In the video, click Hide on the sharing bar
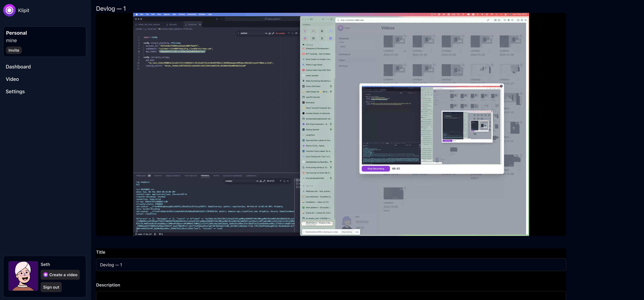The width and height of the screenshot is (644, 300). tap(357, 232)
